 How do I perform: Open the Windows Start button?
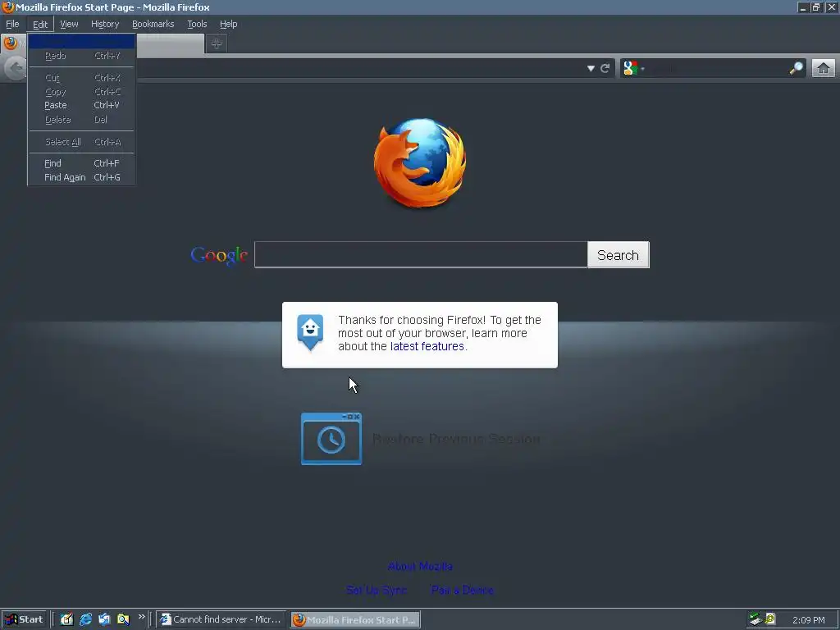[24, 619]
